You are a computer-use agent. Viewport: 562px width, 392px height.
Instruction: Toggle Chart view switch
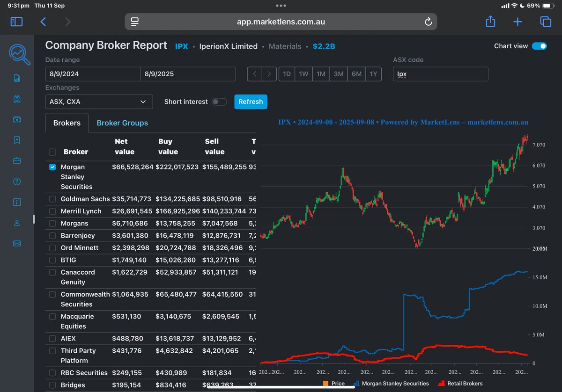coord(540,46)
